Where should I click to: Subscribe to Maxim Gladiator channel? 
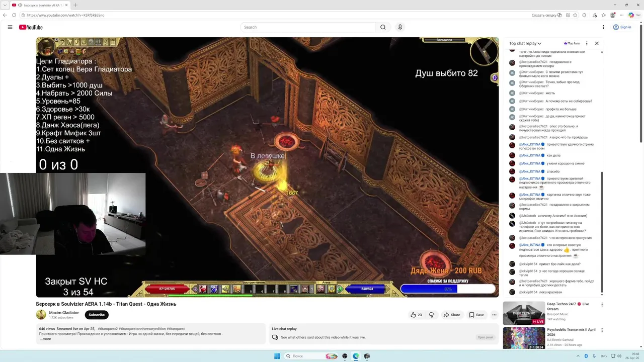click(x=97, y=315)
